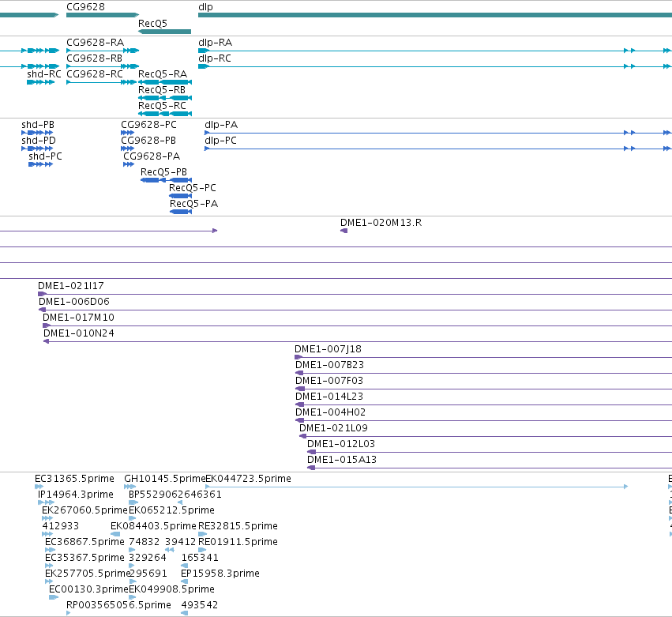Click the EK257705.5prime EST
672x617 pixels.
49,581
